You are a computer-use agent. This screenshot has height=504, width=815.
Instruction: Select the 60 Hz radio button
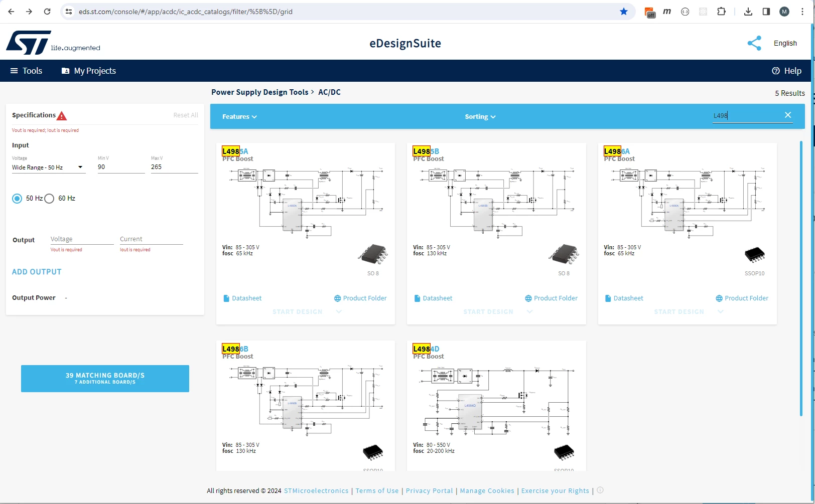pos(49,199)
